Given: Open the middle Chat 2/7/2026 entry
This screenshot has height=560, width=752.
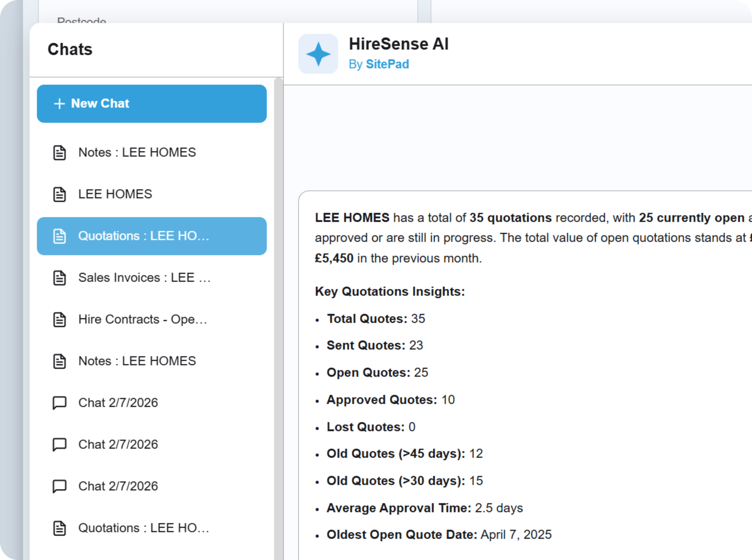Looking at the screenshot, I should [118, 444].
